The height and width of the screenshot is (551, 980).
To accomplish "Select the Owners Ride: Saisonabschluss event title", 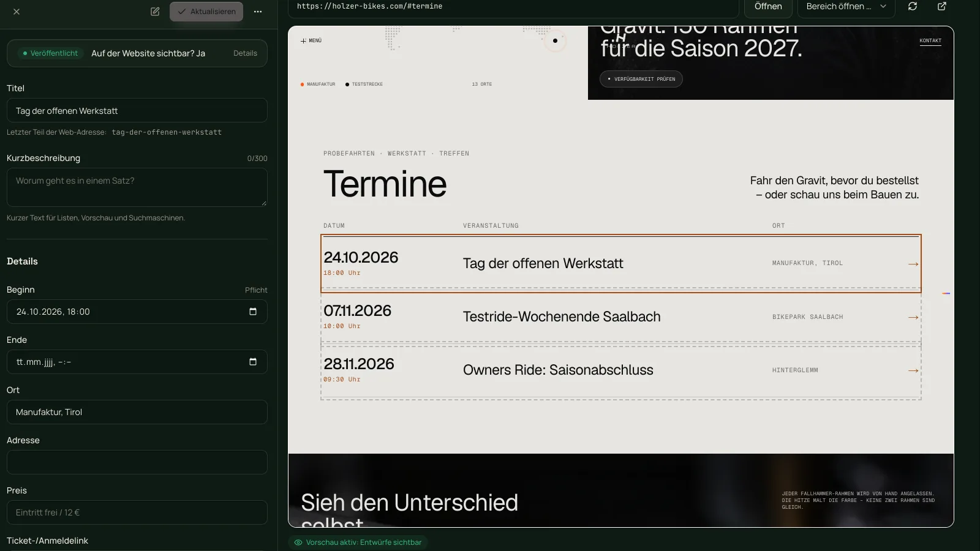I will [558, 370].
